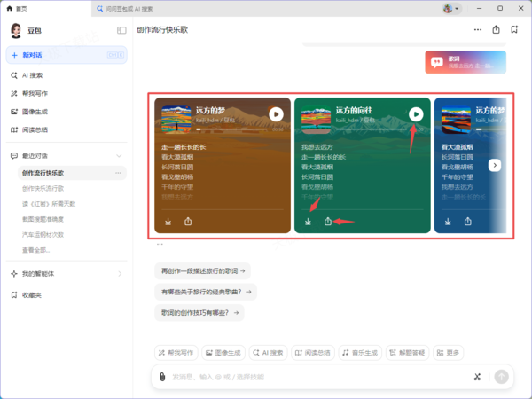Open 图像生成 in the sidebar
Viewport: 532px width, 399px height.
coord(41,112)
